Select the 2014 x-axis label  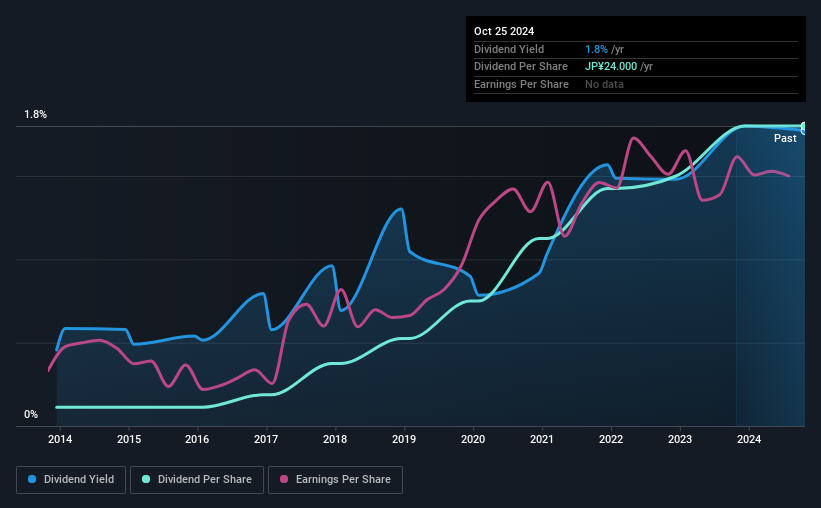[60, 439]
